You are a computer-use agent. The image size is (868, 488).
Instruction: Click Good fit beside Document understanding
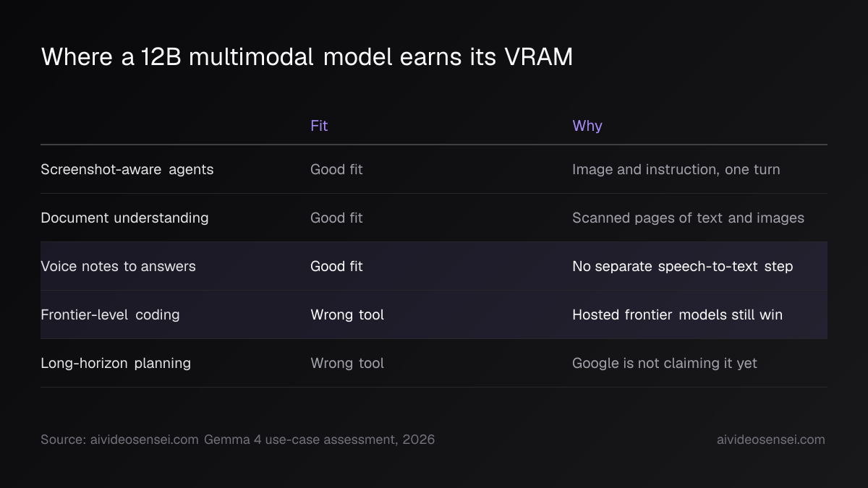(x=336, y=218)
